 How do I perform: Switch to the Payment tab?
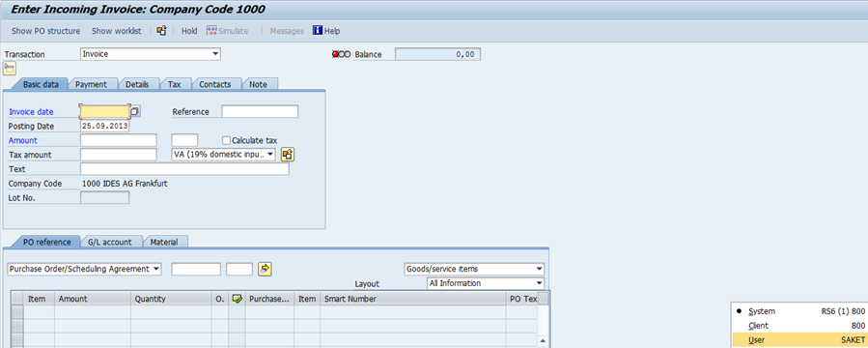pos(91,84)
